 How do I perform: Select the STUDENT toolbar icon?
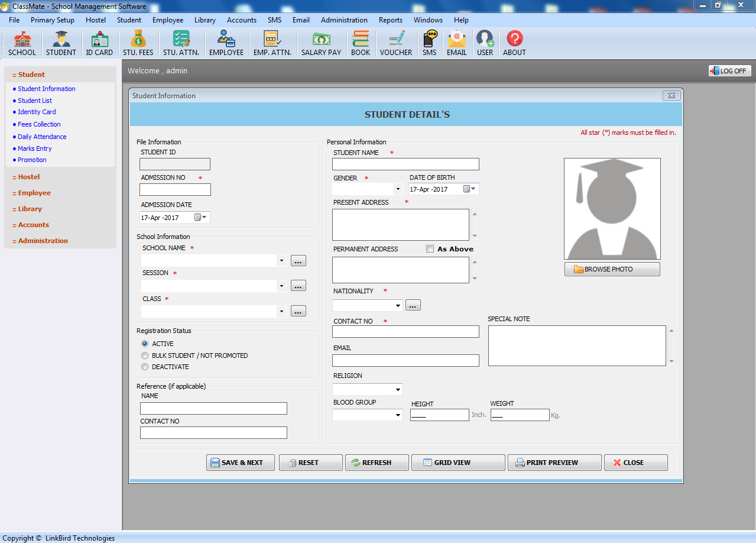pos(61,43)
